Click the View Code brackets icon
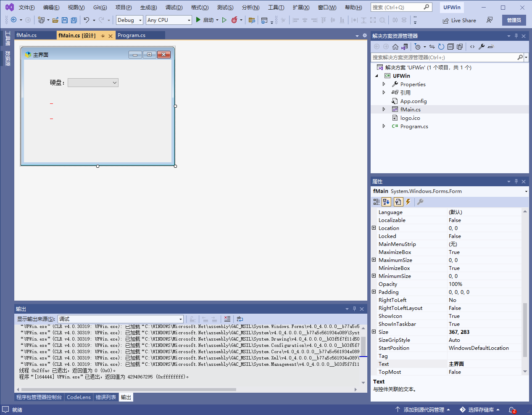Viewport: 532px width, 415px height. click(x=472, y=47)
